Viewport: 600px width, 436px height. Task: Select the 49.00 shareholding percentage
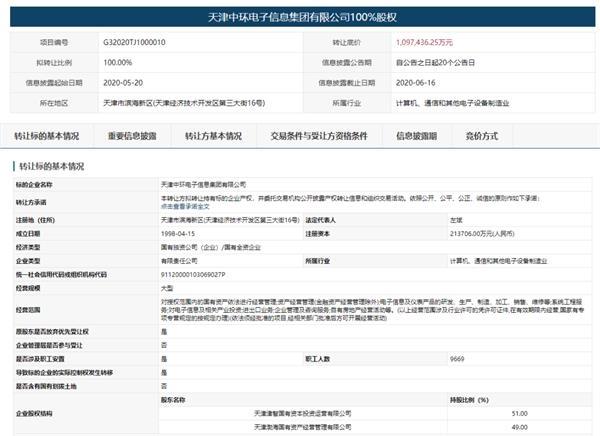pos(520,427)
